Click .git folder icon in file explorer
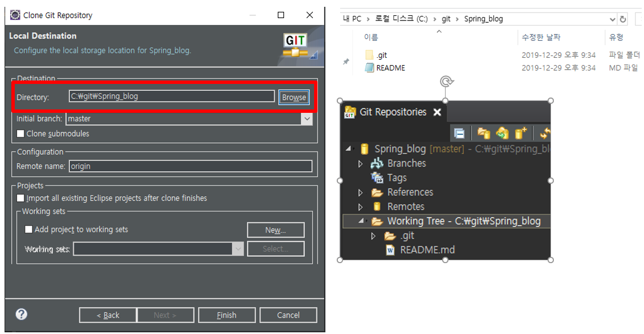The width and height of the screenshot is (644, 334). point(369,54)
